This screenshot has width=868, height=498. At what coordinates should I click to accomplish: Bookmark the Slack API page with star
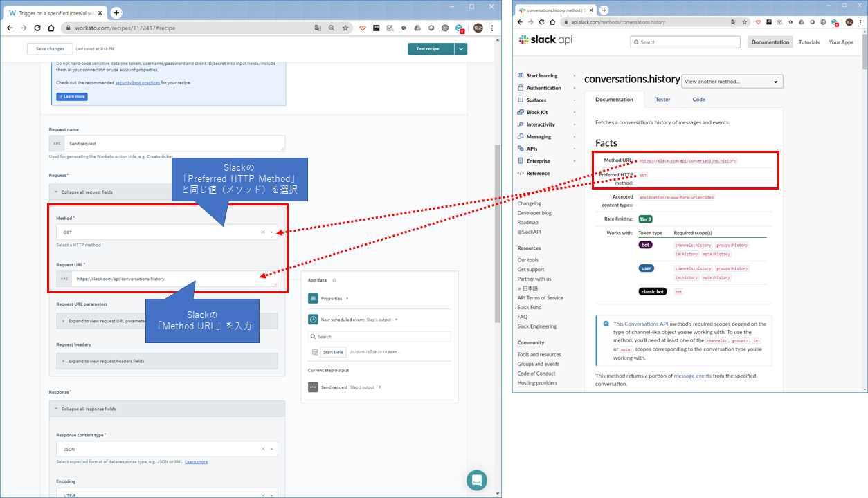(746, 22)
